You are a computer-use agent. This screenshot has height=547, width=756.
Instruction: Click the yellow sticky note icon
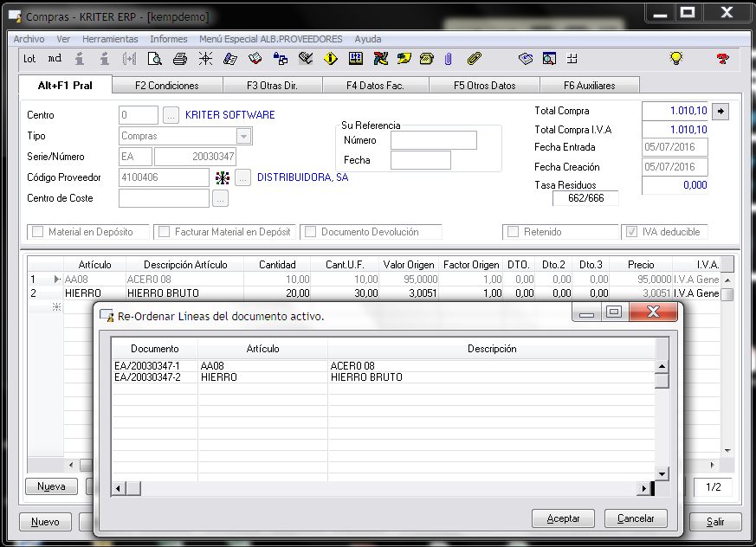point(404,59)
